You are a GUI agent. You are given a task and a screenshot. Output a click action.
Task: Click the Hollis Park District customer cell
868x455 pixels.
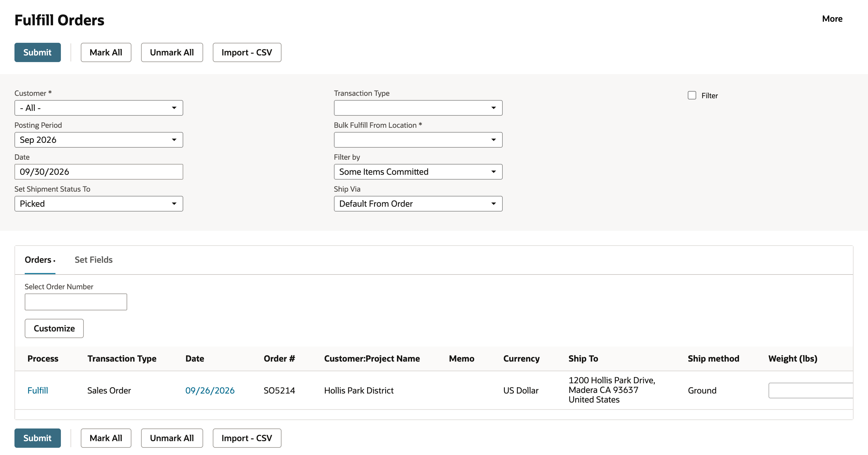359,390
